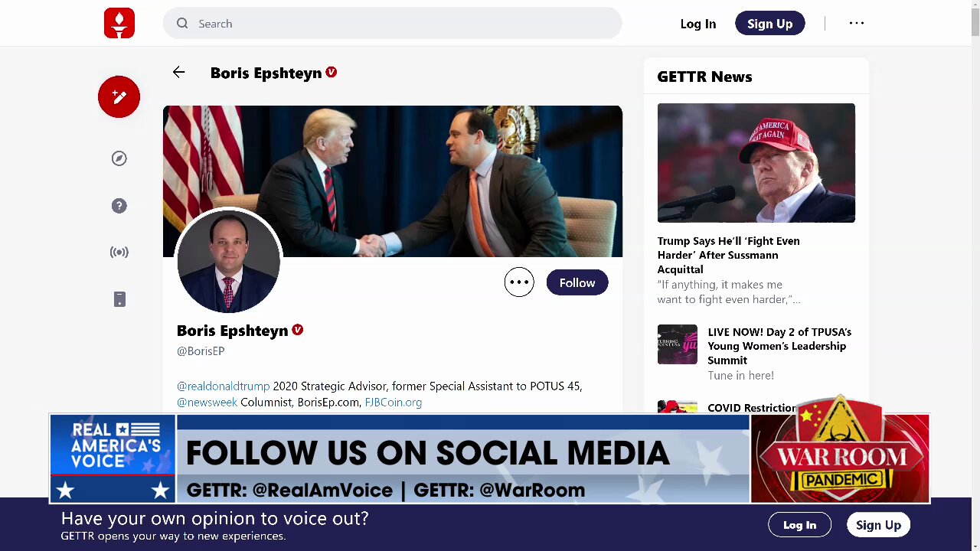Open top-right three dots menu

856,23
